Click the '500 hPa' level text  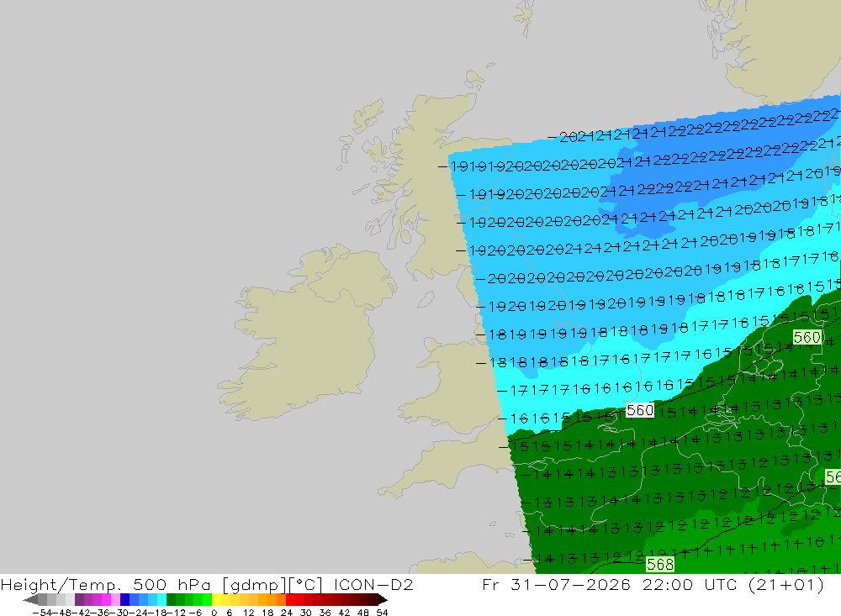[x=172, y=584]
